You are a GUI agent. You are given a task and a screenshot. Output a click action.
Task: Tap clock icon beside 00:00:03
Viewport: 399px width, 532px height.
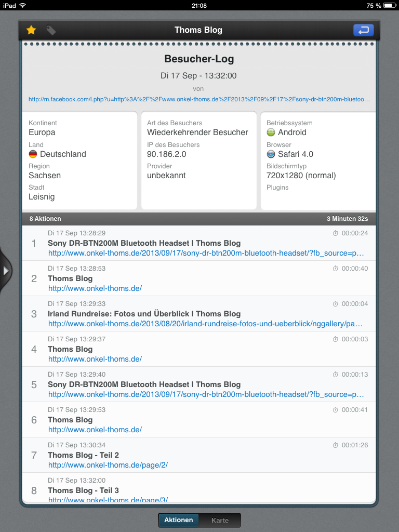(x=335, y=339)
